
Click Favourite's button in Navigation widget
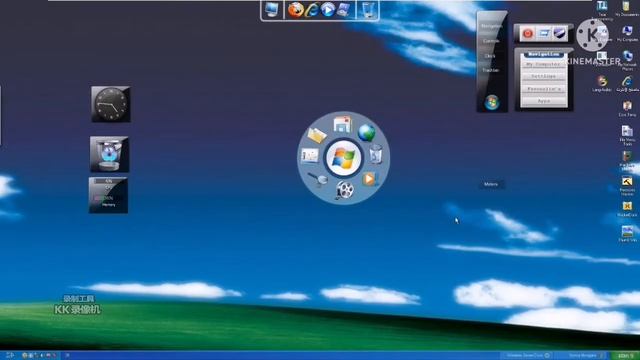543,89
